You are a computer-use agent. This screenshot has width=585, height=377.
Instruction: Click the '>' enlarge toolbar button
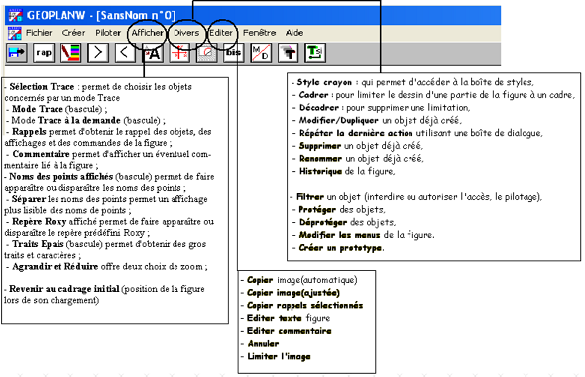[98, 53]
